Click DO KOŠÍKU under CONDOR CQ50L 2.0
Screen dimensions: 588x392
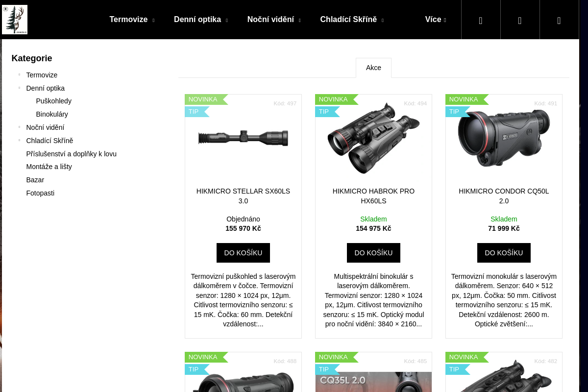(504, 253)
